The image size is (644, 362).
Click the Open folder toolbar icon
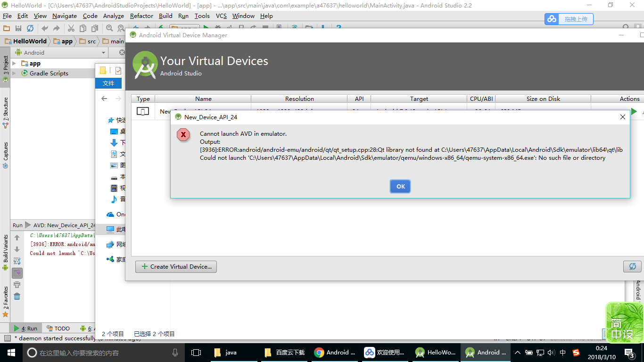[x=7, y=29]
